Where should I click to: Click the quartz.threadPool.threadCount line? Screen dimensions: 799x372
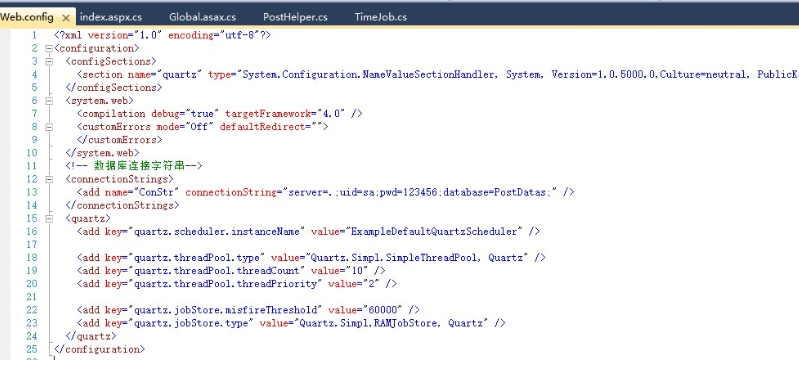click(x=231, y=271)
